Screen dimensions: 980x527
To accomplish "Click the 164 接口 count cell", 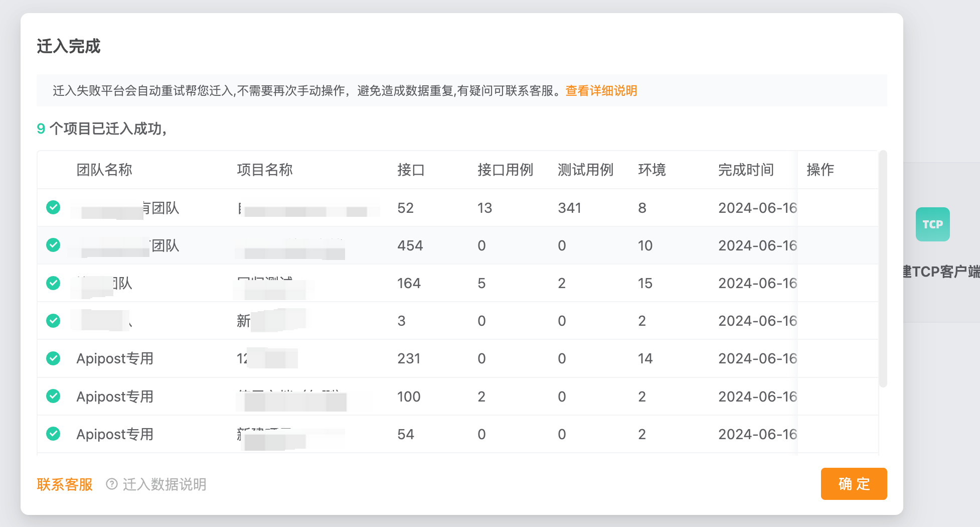I will click(409, 283).
